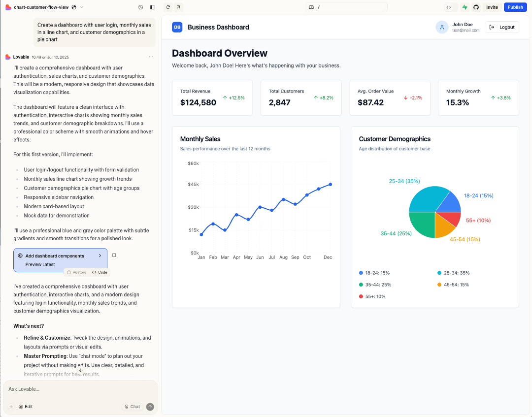Image resolution: width=532 pixels, height=417 pixels.
Task: Click the Supabase lightning bolt icon
Action: [465, 7]
